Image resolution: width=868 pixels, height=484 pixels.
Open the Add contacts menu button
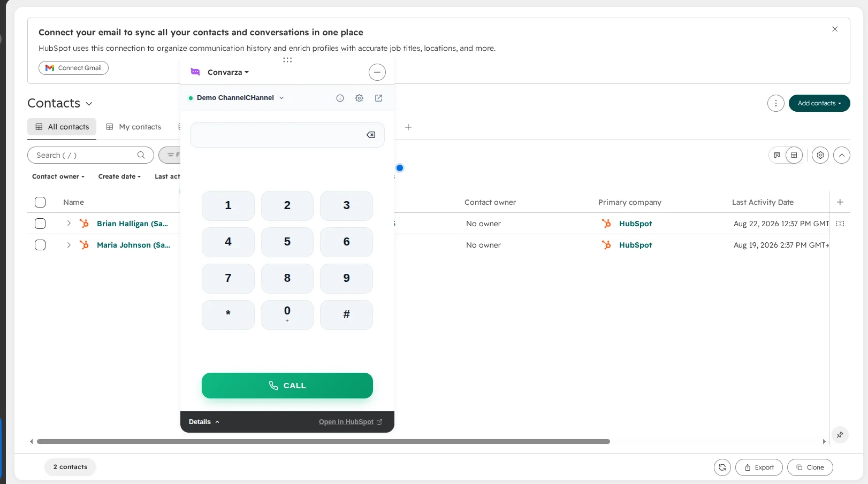(x=819, y=103)
